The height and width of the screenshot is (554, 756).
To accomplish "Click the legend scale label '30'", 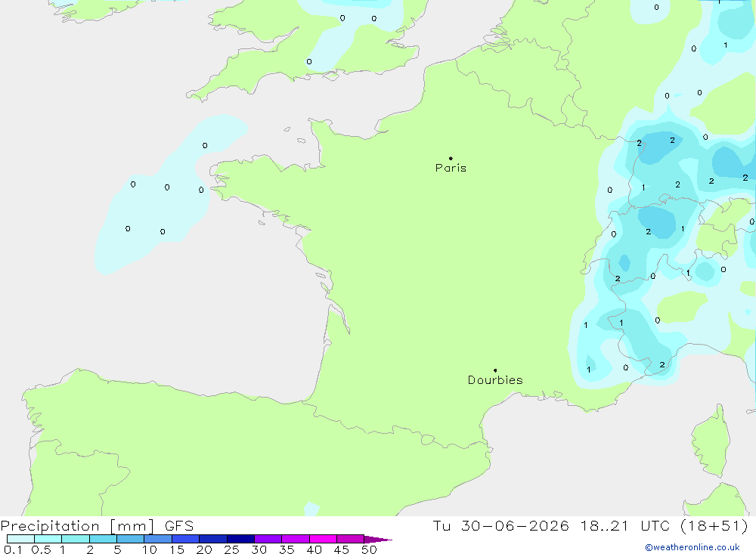I will click(259, 549).
